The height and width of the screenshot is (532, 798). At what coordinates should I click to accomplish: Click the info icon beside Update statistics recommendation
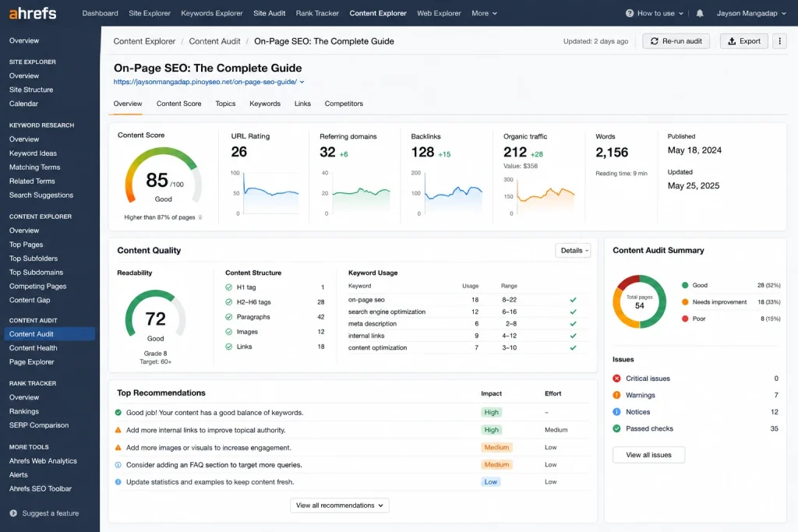[118, 481]
